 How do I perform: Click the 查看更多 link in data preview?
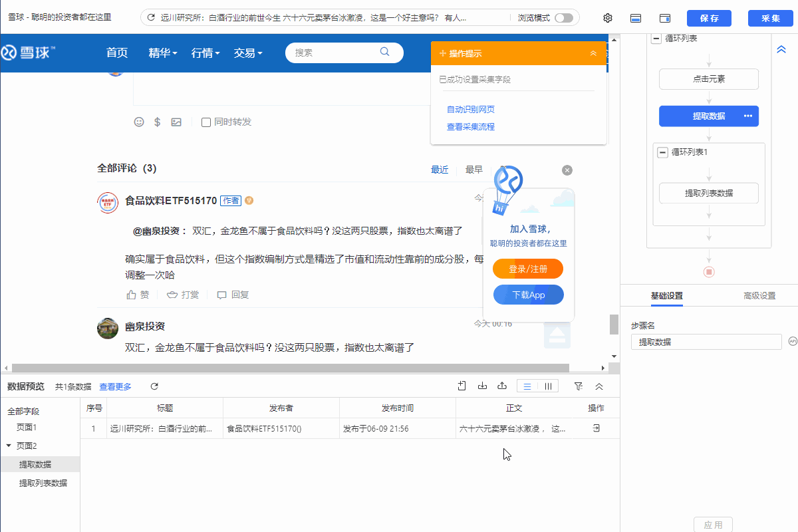(116, 386)
